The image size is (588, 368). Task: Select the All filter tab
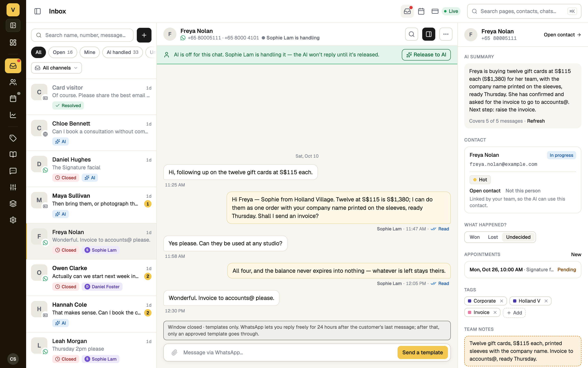pyautogui.click(x=38, y=52)
